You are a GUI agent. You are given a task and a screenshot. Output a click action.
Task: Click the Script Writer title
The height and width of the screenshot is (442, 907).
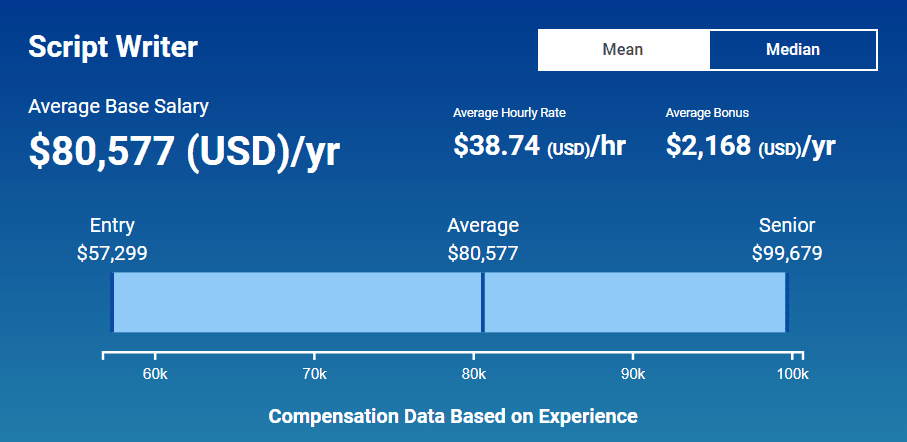[x=113, y=47]
